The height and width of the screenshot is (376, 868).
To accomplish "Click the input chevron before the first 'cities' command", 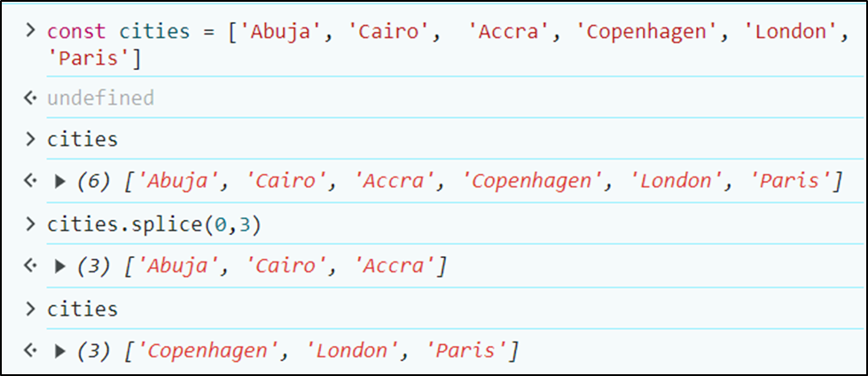I will coord(31,139).
